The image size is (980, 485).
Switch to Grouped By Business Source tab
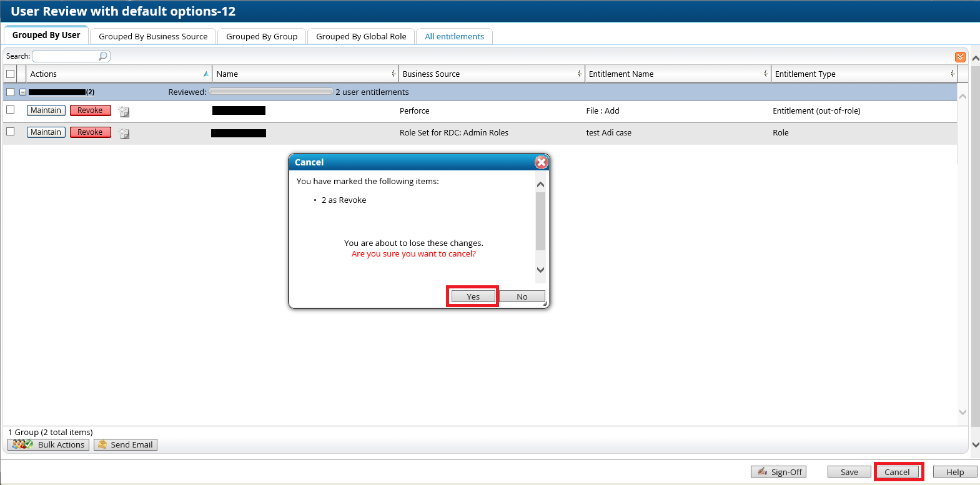tap(153, 36)
